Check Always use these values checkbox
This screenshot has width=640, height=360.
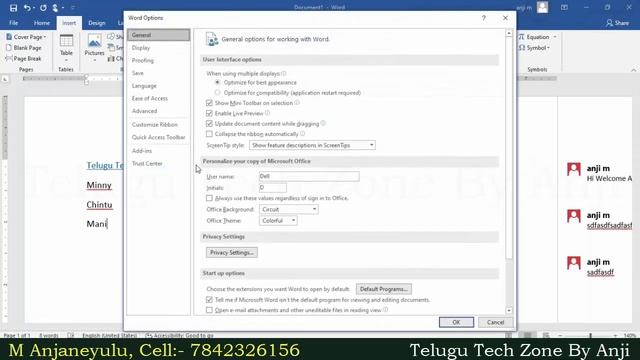pos(209,198)
